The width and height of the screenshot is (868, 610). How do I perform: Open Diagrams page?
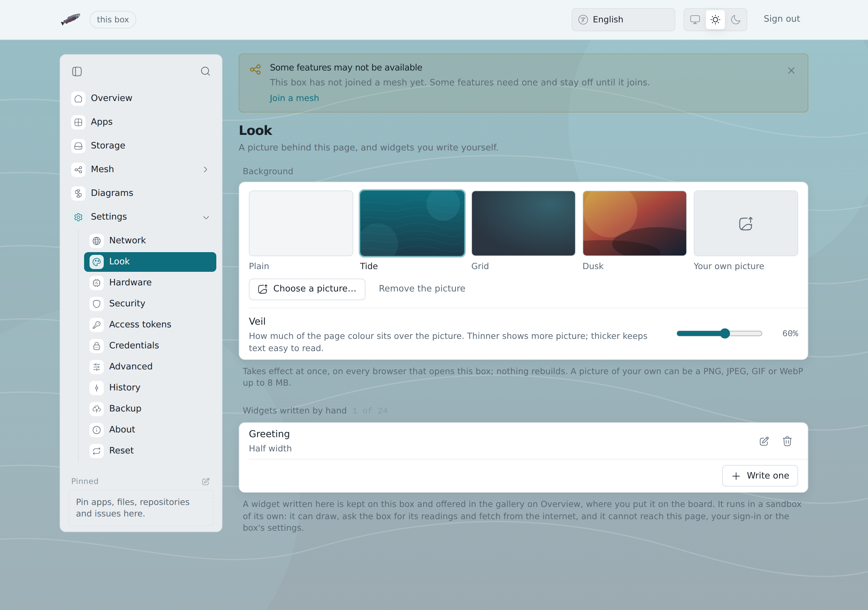141,193
